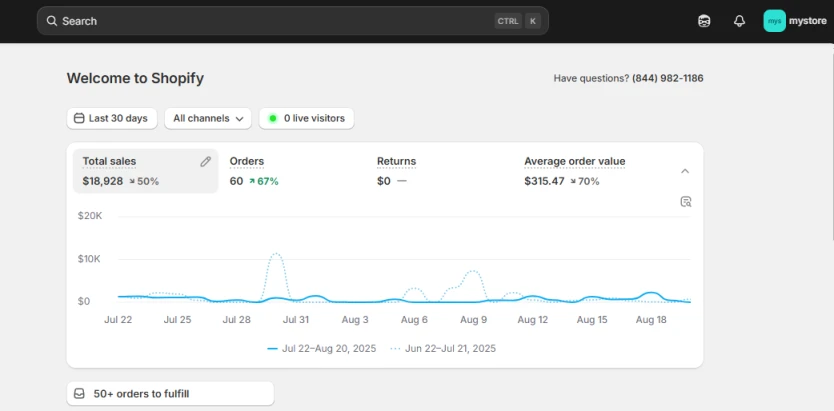Click the calendar icon in date filter
This screenshot has height=411, width=834.
pos(79,118)
